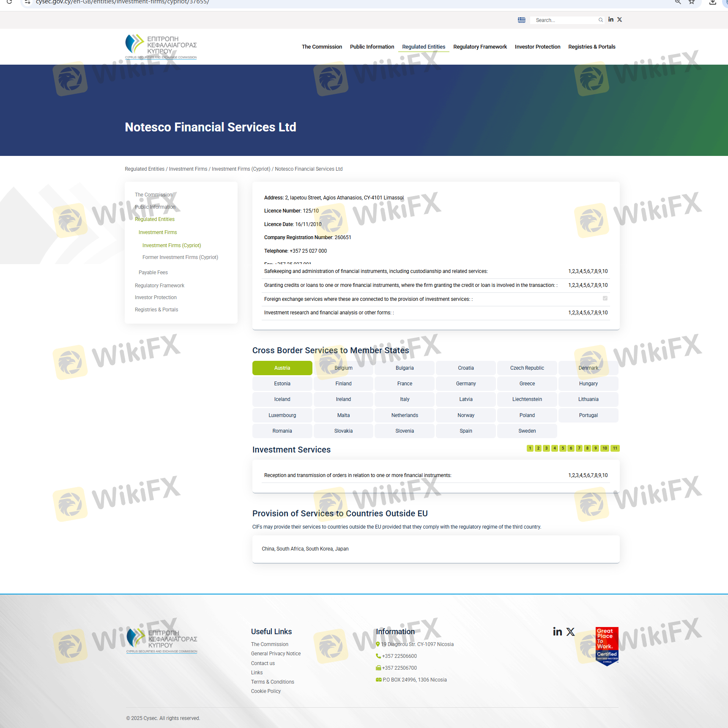Open General Privacy Notice footer link
Image resolution: width=728 pixels, height=728 pixels.
276,654
